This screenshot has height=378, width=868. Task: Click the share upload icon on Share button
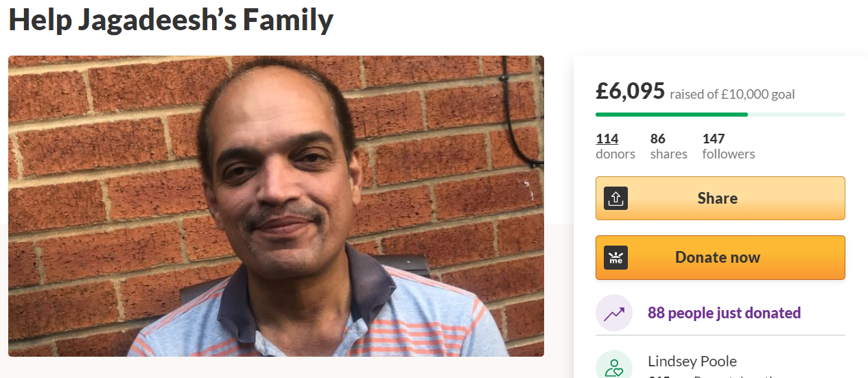(615, 198)
